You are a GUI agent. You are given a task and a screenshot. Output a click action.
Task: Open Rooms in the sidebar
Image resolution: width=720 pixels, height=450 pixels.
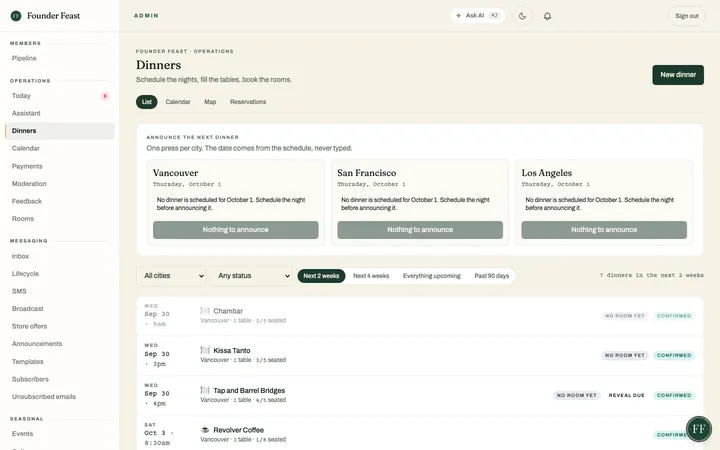[60, 219]
